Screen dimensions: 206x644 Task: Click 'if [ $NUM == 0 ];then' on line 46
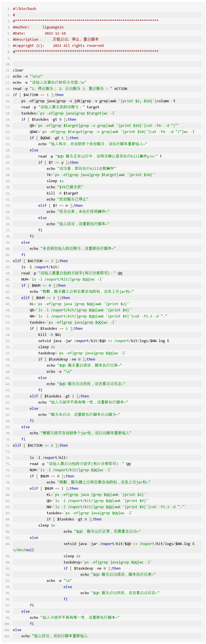[x=43, y=286]
